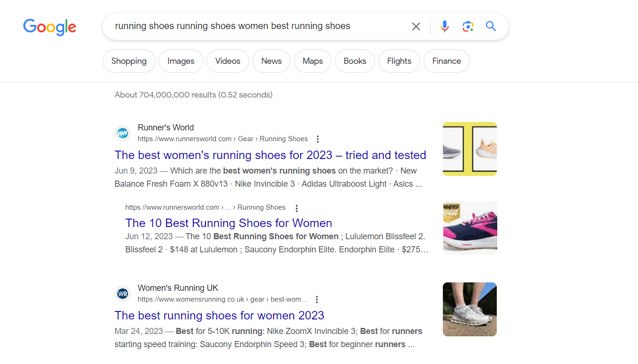Open the three-dot menu for the 10 Best Running Shoes result
638x364 pixels.
coord(296,208)
